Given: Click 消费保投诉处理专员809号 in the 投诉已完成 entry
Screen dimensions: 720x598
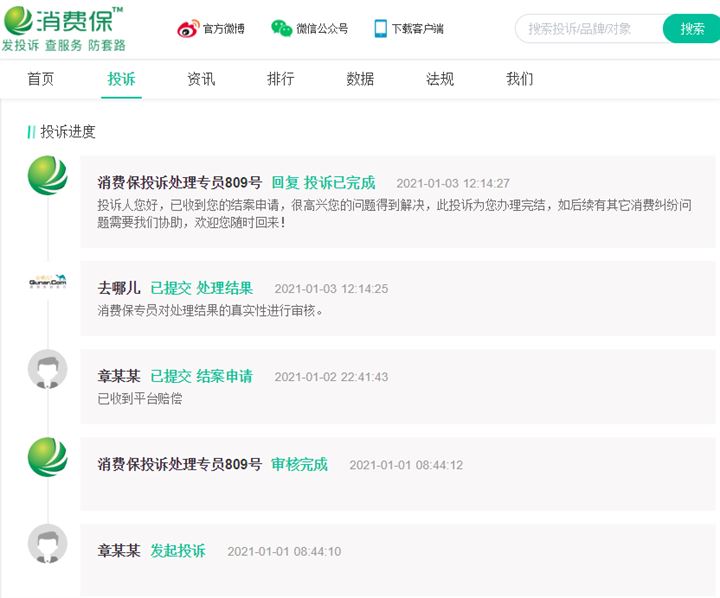Looking at the screenshot, I should point(179,183).
